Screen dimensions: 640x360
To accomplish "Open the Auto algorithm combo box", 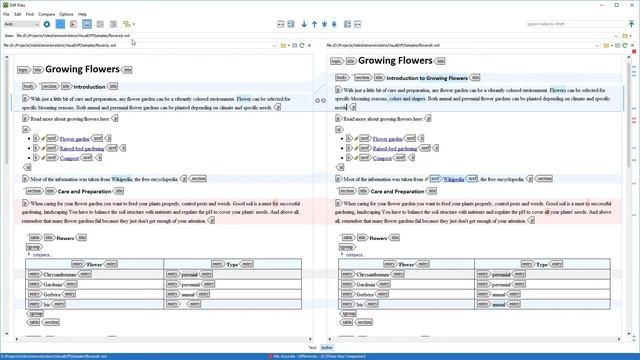I will click(x=21, y=24).
